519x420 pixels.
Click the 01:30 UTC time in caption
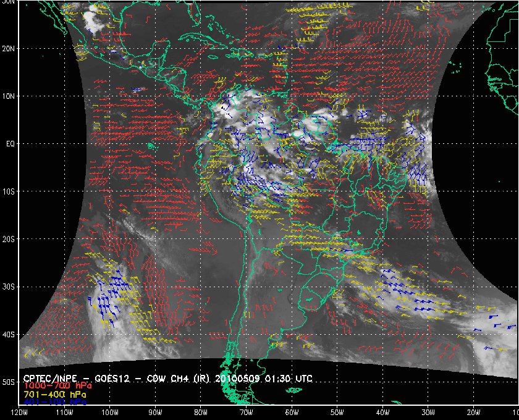(x=289, y=379)
